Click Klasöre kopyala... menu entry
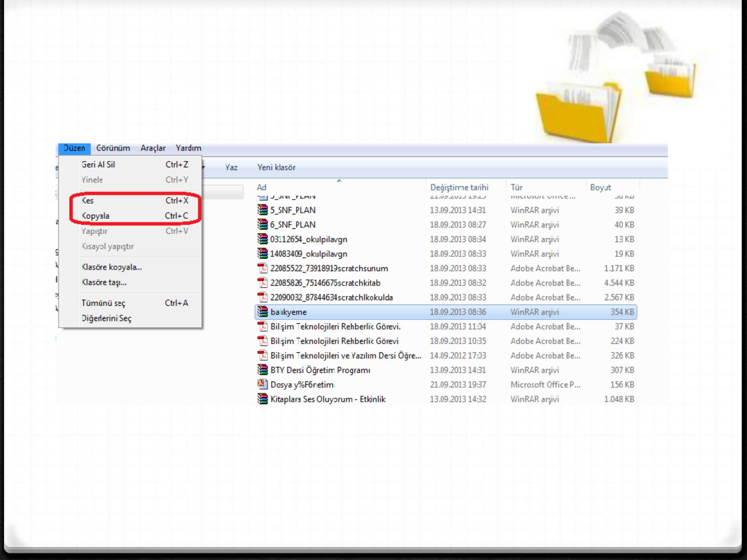Viewport: 747px width, 560px height. tap(112, 267)
